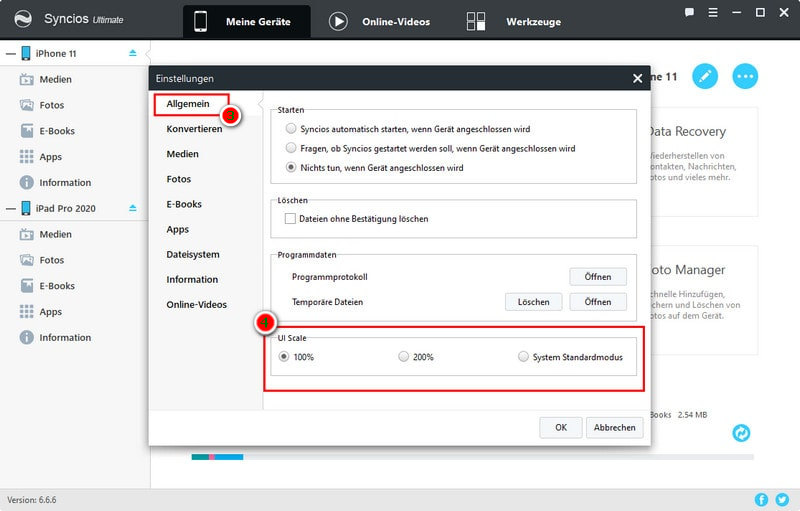Click the blue refresh icon
The height and width of the screenshot is (511, 800).
pos(741,433)
